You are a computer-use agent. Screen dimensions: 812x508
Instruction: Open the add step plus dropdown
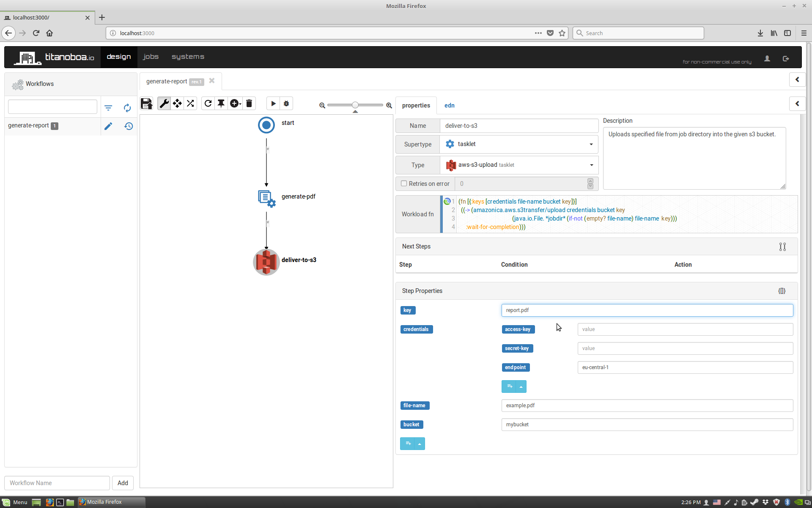pos(235,103)
